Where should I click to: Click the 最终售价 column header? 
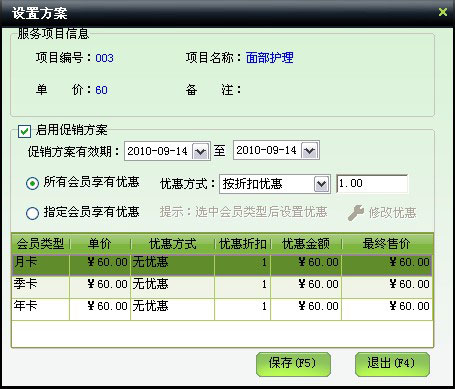(387, 244)
